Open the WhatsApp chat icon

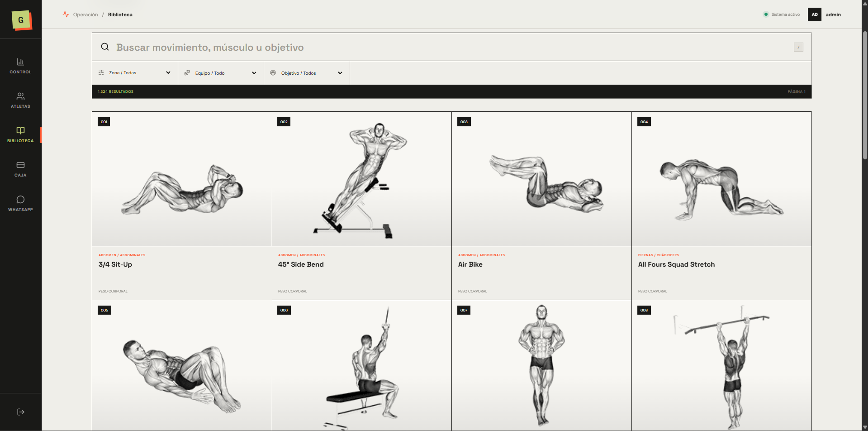tap(20, 199)
